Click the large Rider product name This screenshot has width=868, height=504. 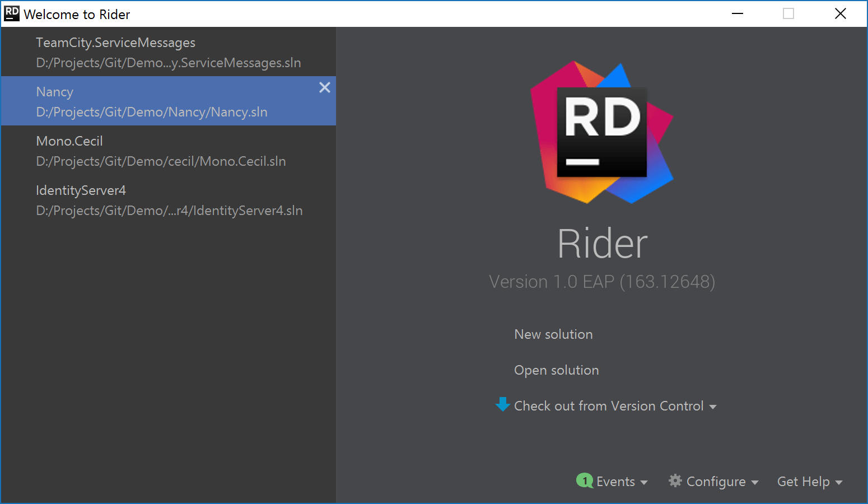[603, 244]
